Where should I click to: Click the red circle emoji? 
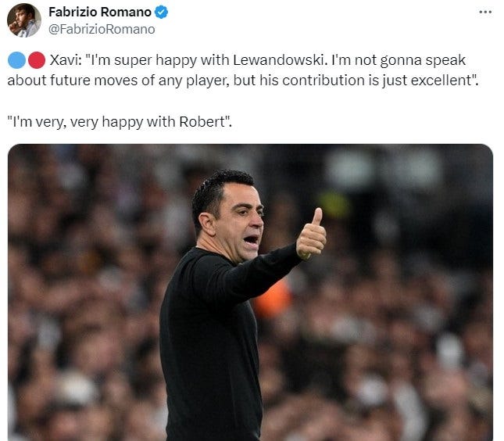[x=37, y=60]
